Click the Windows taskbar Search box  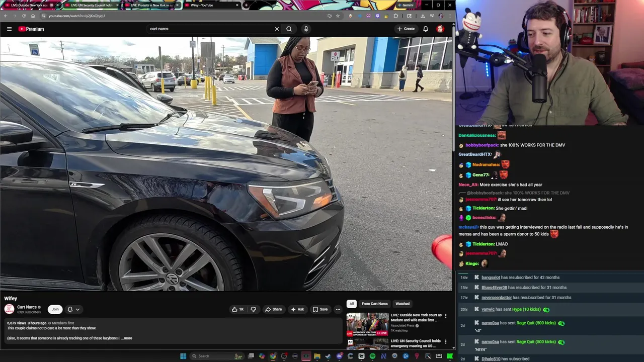tap(216, 356)
